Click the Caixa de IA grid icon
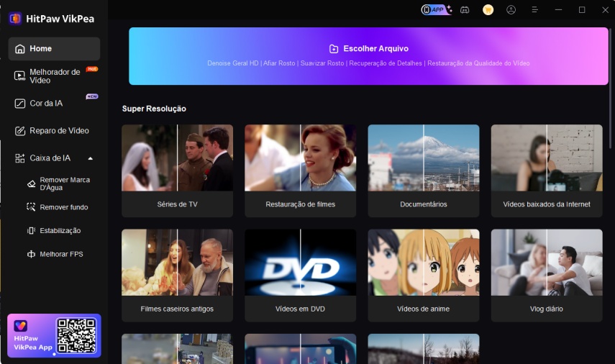Image resolution: width=615 pixels, height=364 pixels. point(19,158)
